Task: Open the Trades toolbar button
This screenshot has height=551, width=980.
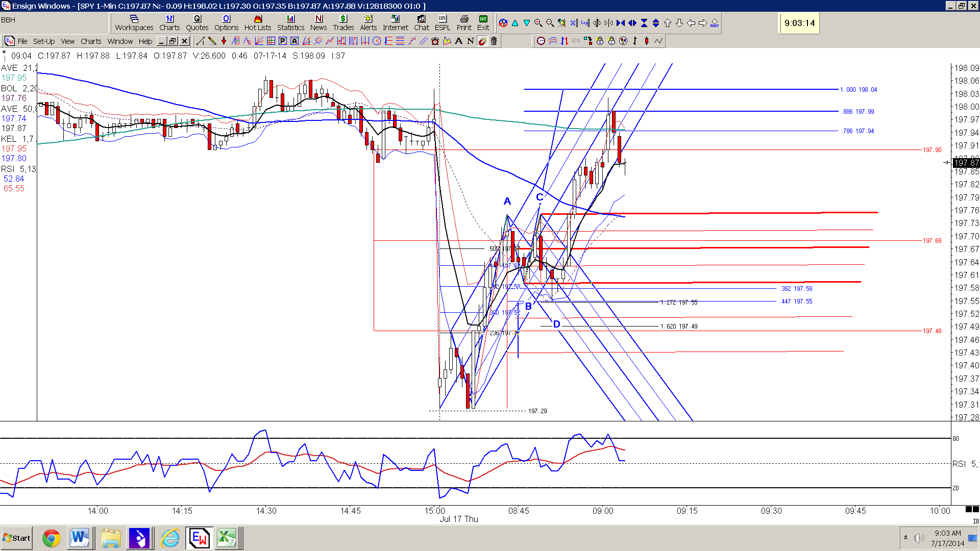Action: (x=343, y=23)
